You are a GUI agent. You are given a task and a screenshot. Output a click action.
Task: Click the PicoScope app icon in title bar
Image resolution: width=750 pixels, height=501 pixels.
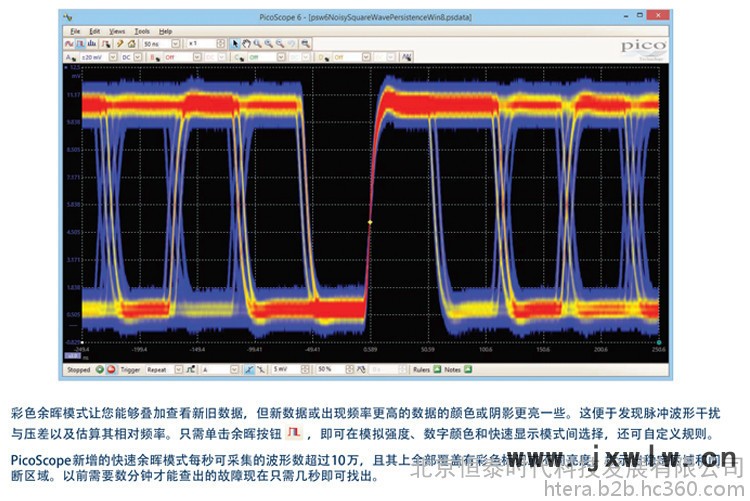[68, 17]
